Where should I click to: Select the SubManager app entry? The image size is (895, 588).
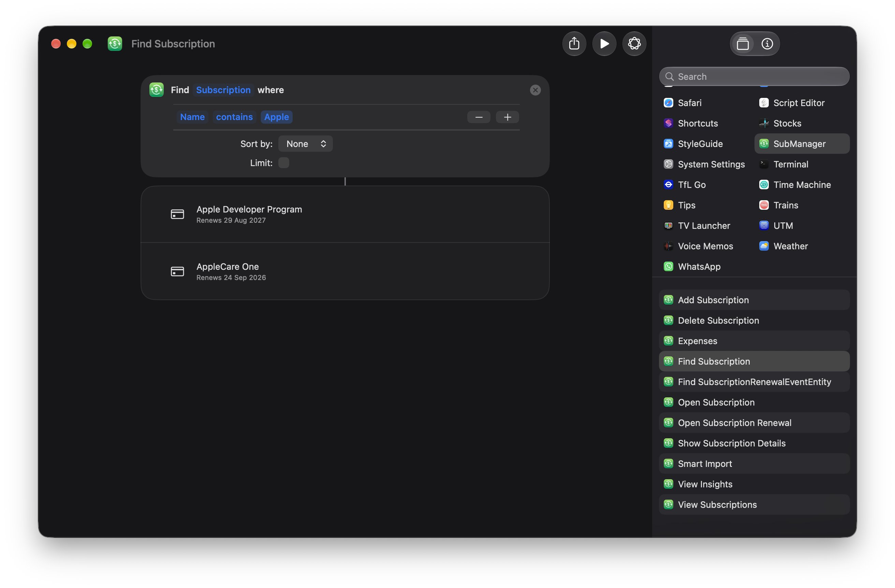802,144
